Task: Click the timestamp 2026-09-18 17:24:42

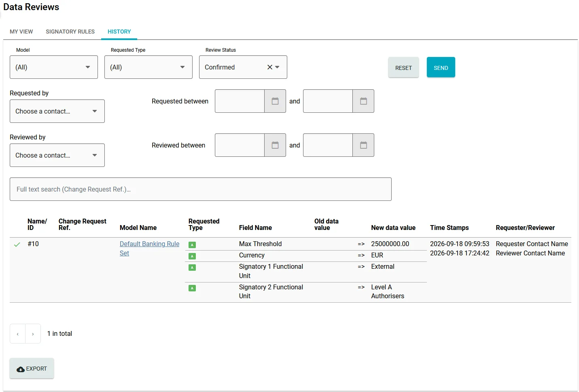Action: 460,253
